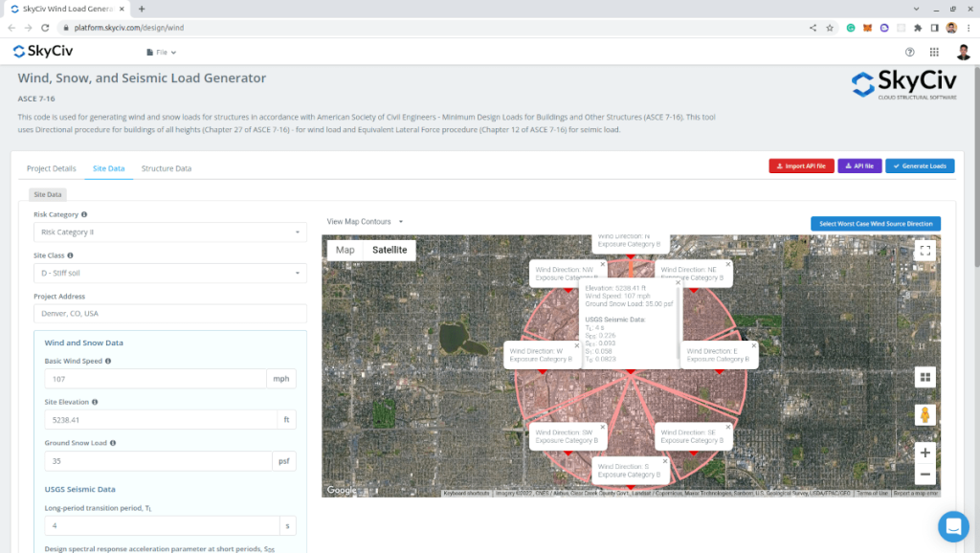The width and height of the screenshot is (980, 553).
Task: Click the Risk Category info icon
Action: (x=84, y=215)
